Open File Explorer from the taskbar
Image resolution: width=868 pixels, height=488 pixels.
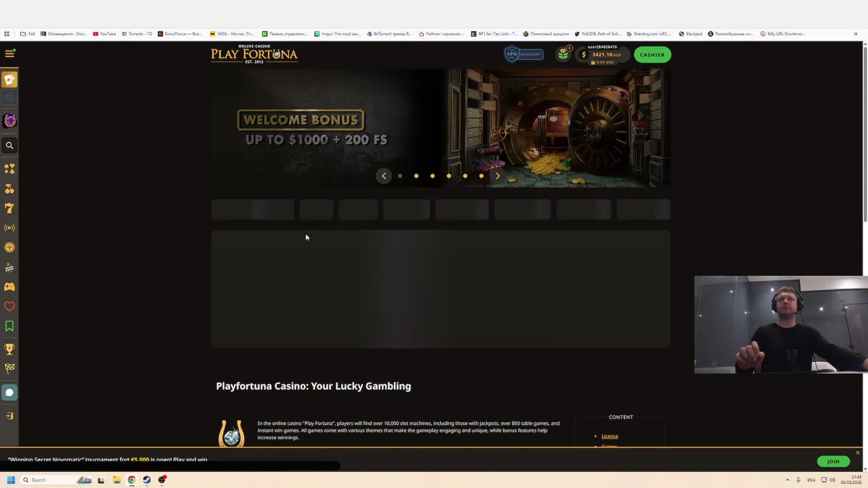(x=117, y=480)
